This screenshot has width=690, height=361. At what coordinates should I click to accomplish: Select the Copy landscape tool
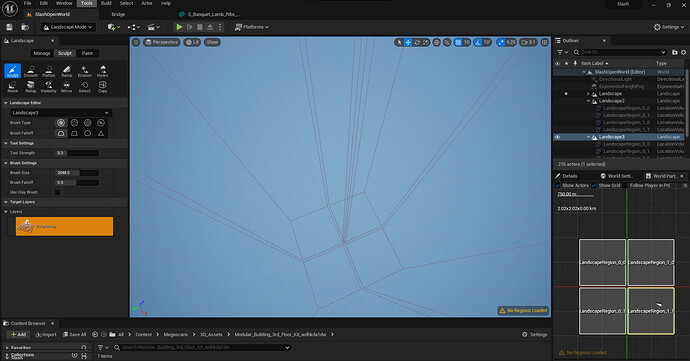click(x=103, y=87)
